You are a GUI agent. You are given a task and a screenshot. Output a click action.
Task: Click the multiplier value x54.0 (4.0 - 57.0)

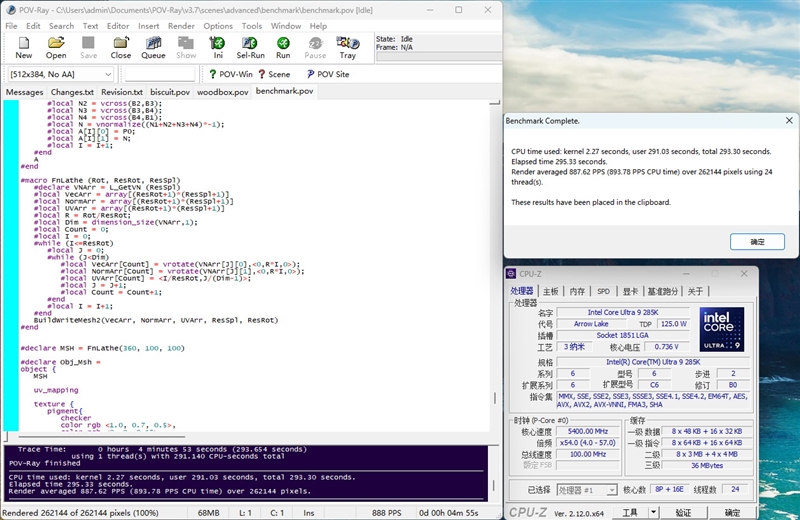(587, 443)
